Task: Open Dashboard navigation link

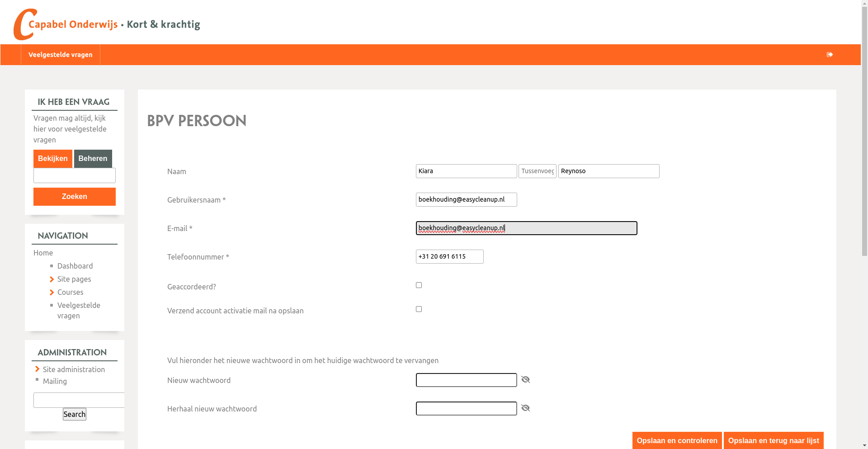Action: [x=75, y=266]
